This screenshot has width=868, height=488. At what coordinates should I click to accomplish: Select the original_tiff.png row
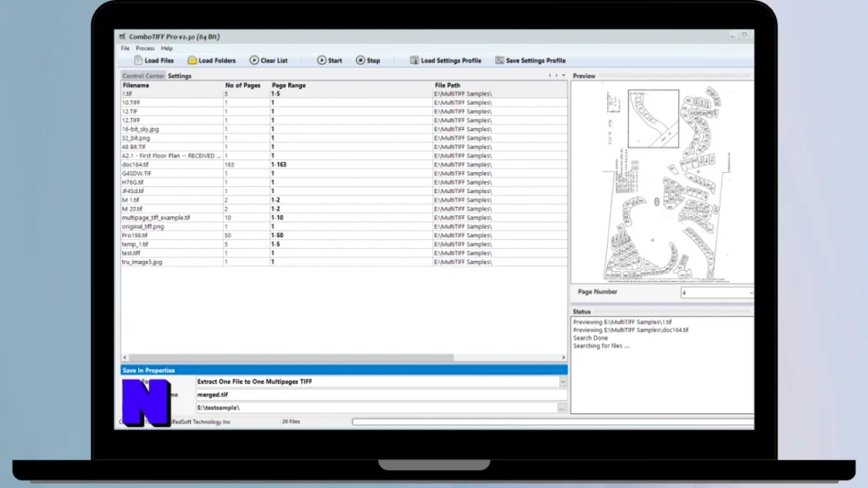(344, 226)
